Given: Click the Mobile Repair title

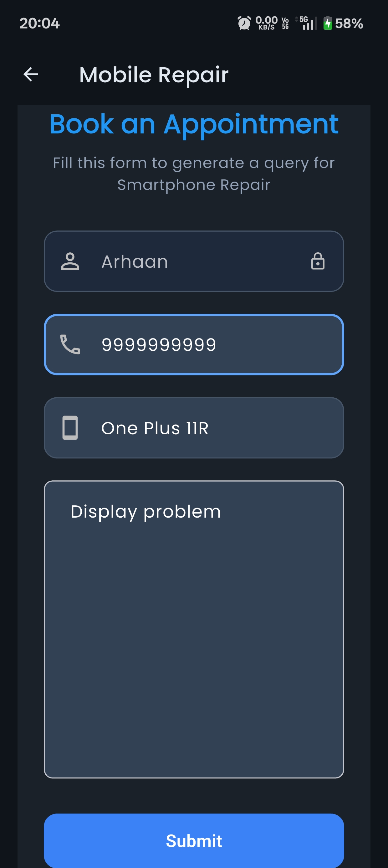Looking at the screenshot, I should pos(154,75).
